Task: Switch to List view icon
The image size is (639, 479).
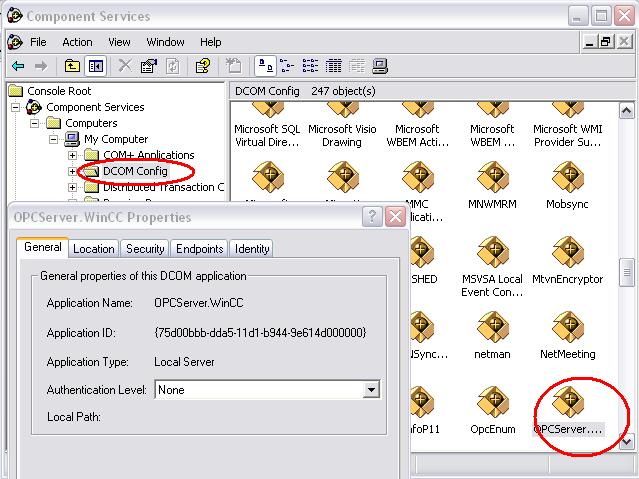Action: pyautogui.click(x=310, y=66)
